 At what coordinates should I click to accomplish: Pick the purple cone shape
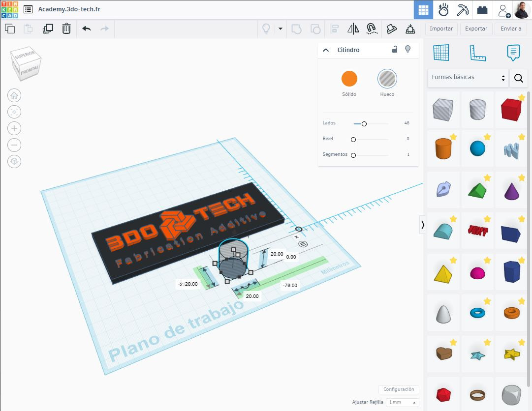coord(511,191)
